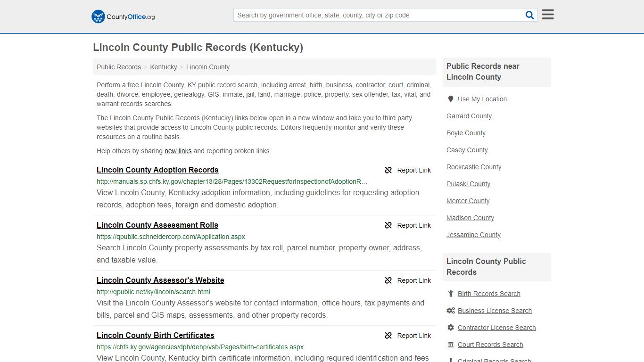
Task: Click the Contractor License Search gear icon
Action: (451, 328)
